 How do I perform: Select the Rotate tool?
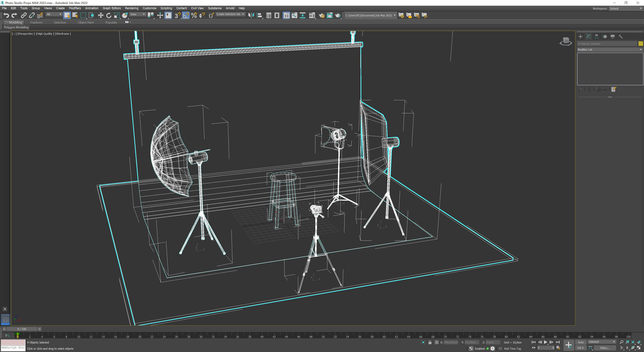point(109,15)
